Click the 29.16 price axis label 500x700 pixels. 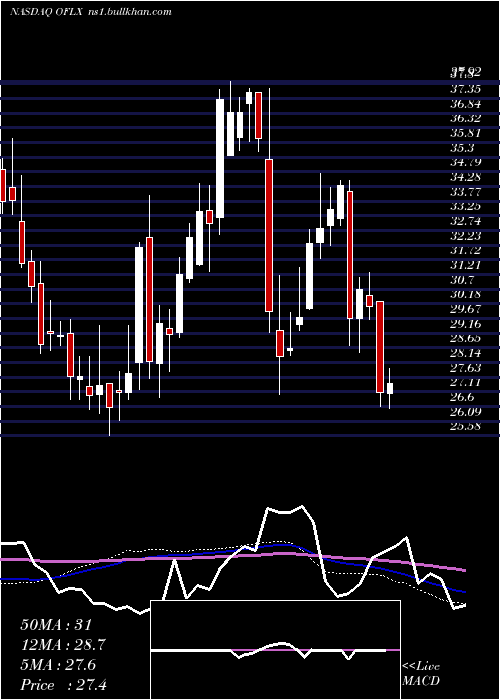coord(465,324)
